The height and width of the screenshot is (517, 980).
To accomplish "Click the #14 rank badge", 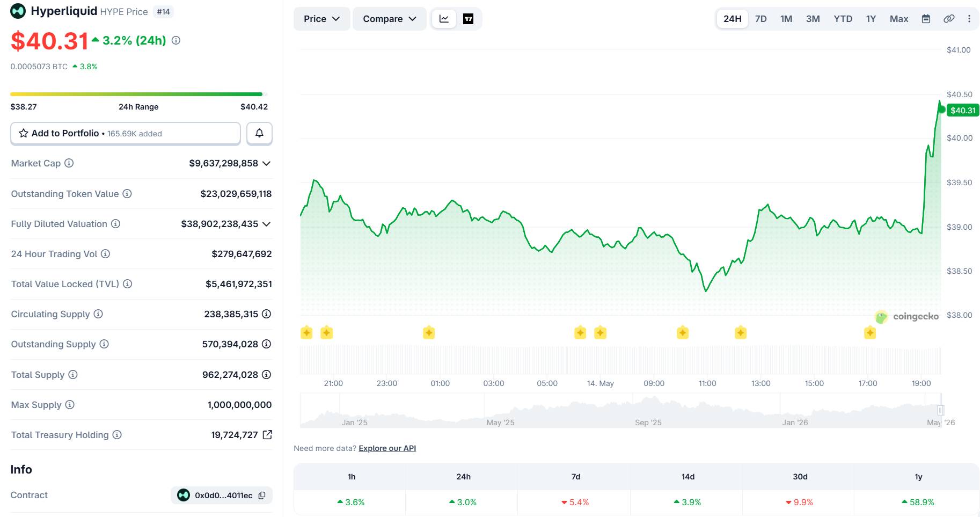I will 163,12.
